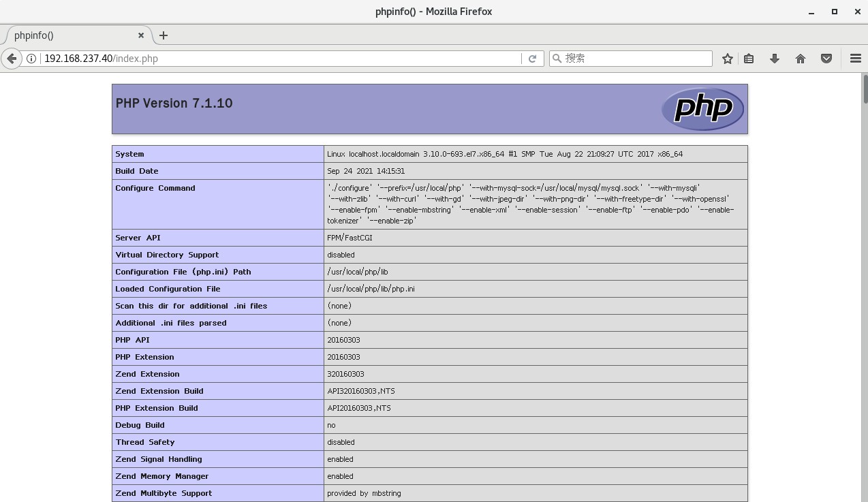Click 'Zend Multibyte Support' label
Screen dimensions: 868x502
point(164,493)
